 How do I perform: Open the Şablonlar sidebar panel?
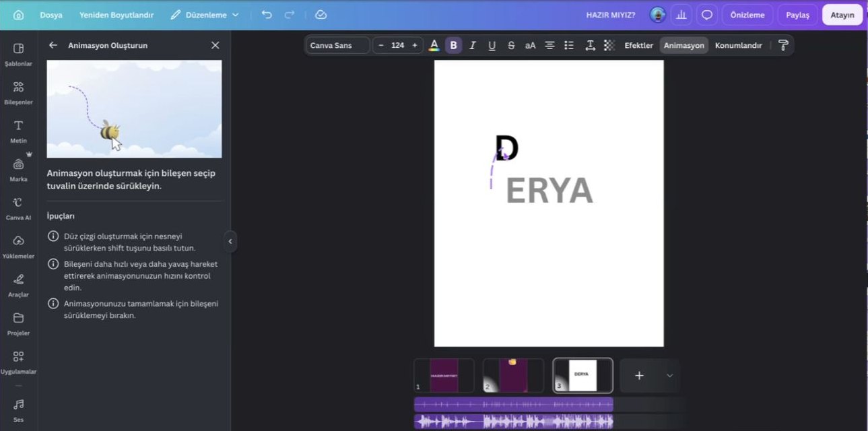(x=18, y=54)
